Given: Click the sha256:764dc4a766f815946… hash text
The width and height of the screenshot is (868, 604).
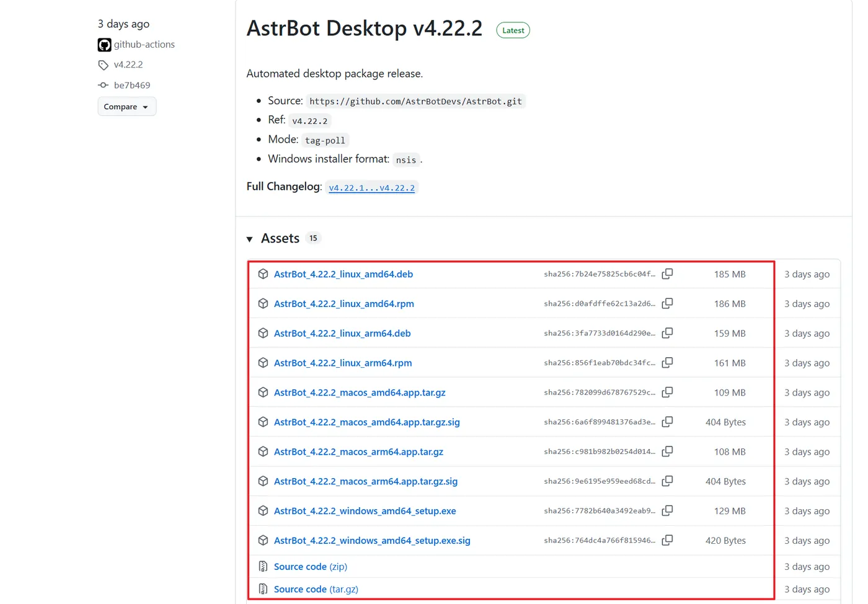Looking at the screenshot, I should click(x=600, y=541).
